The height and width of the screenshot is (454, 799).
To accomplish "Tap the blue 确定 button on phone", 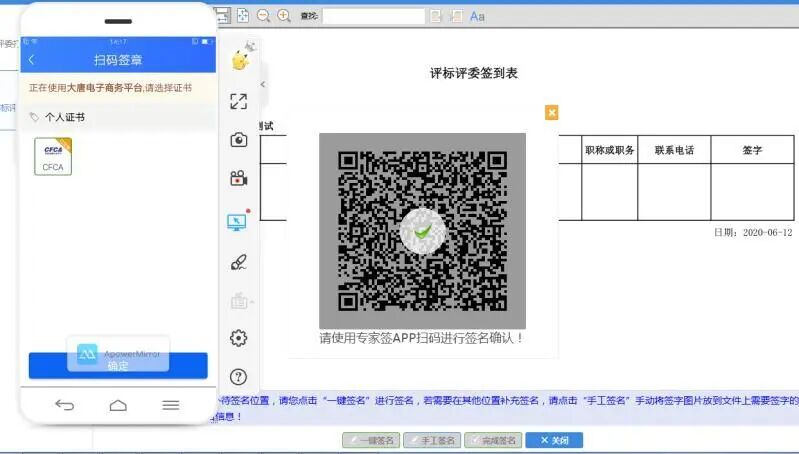I will [x=118, y=365].
